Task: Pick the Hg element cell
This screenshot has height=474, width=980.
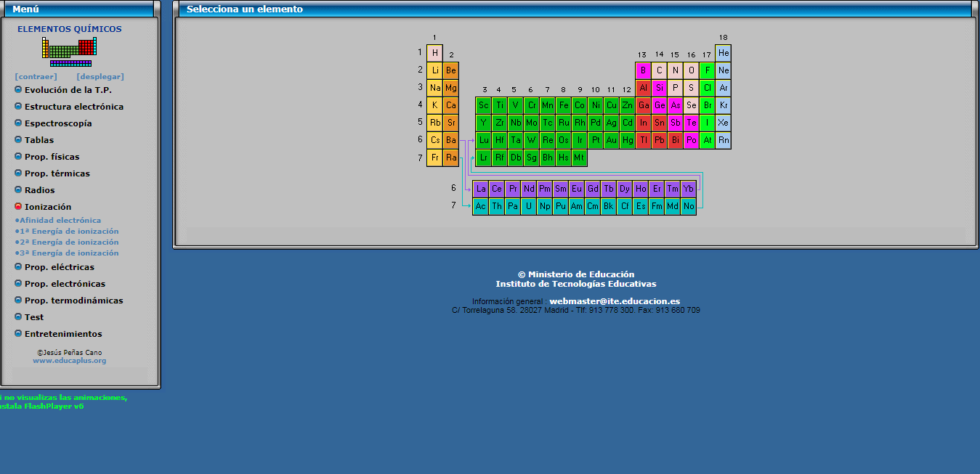Action: tap(628, 140)
